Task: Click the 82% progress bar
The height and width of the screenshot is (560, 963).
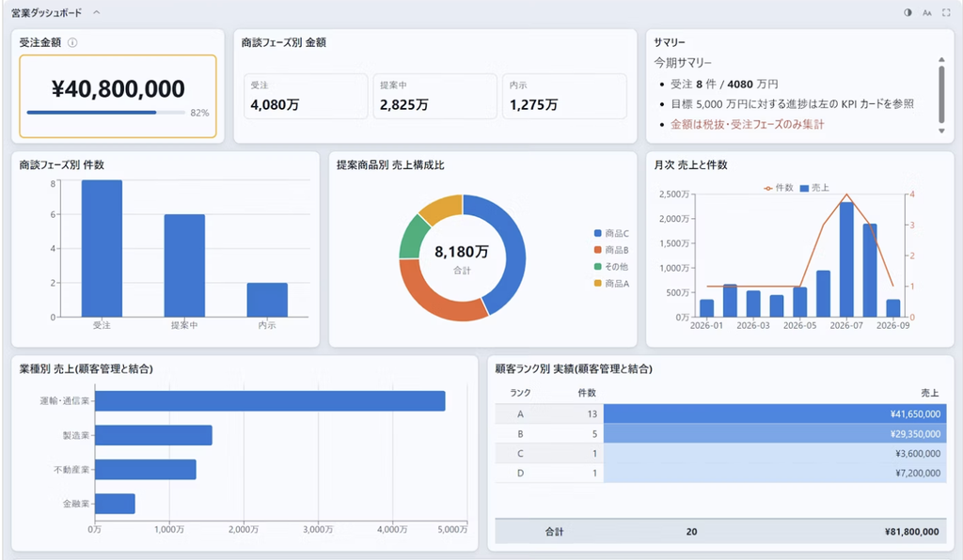Action: [x=106, y=113]
